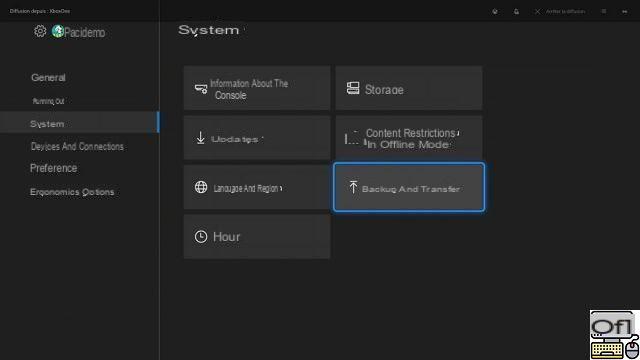Open the Hour tile
The image size is (640, 360).
tap(257, 237)
